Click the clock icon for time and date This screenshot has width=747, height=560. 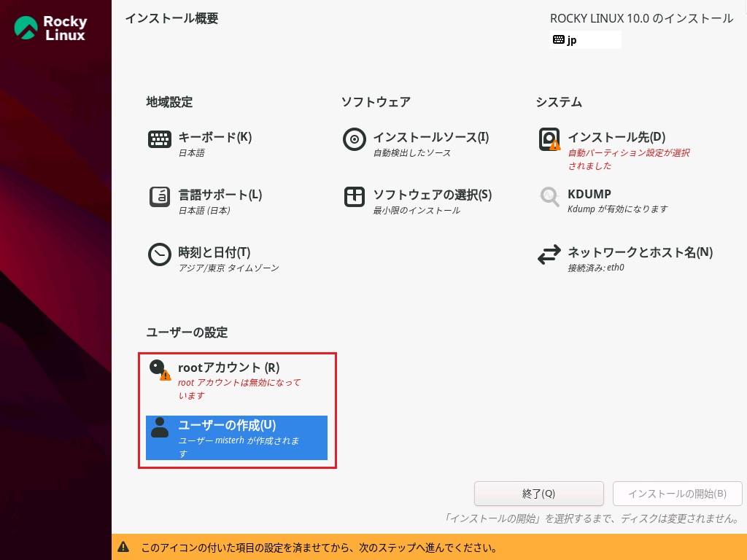(x=160, y=254)
